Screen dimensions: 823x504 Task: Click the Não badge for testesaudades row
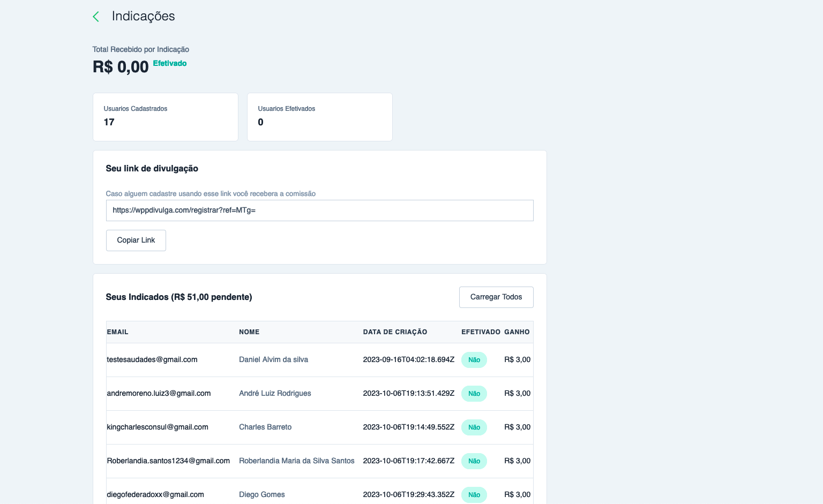coord(474,360)
